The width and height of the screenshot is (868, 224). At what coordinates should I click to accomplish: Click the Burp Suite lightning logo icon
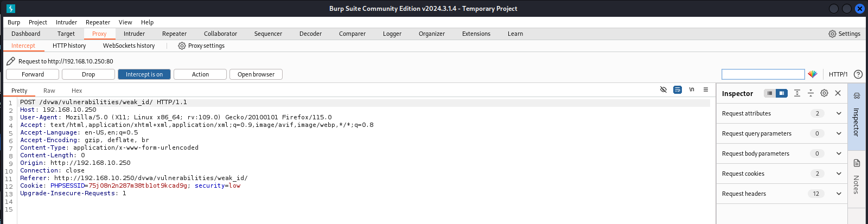10,9
